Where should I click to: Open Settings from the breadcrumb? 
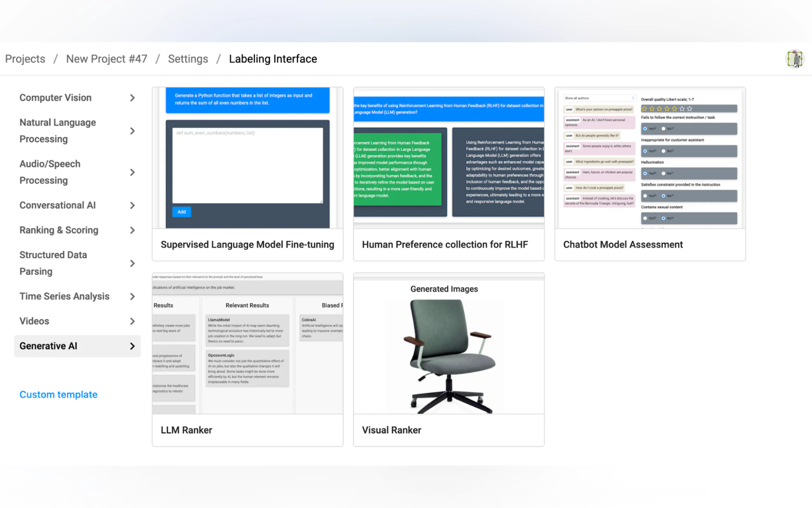click(x=188, y=59)
